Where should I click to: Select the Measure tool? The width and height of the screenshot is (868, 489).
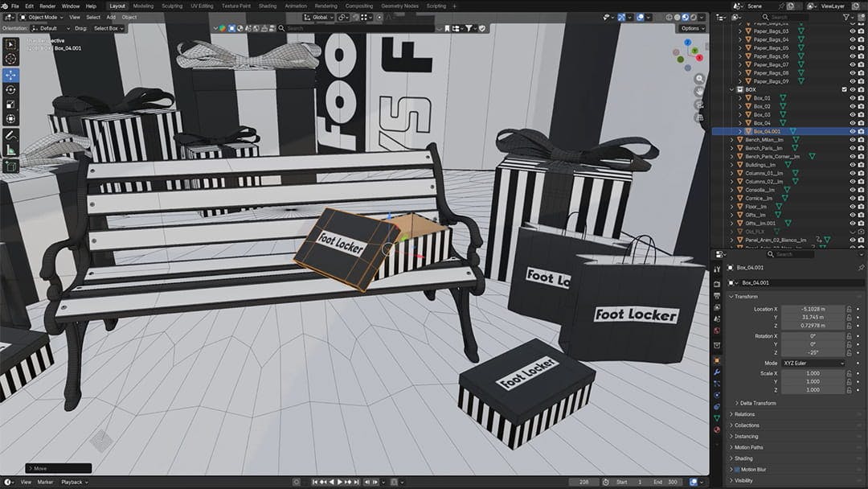(10, 150)
